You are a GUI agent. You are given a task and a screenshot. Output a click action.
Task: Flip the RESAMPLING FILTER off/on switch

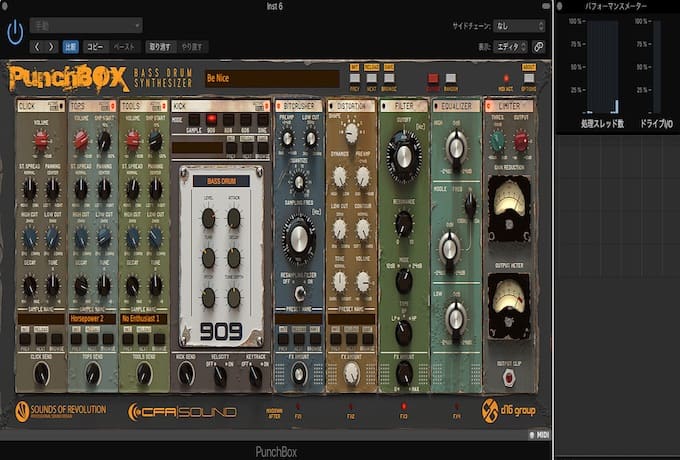(x=299, y=293)
